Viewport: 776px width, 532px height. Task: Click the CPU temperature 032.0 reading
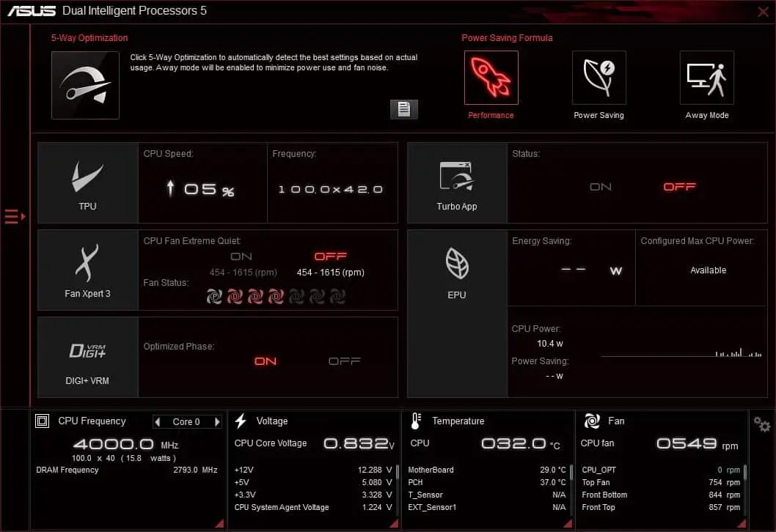pos(520,443)
